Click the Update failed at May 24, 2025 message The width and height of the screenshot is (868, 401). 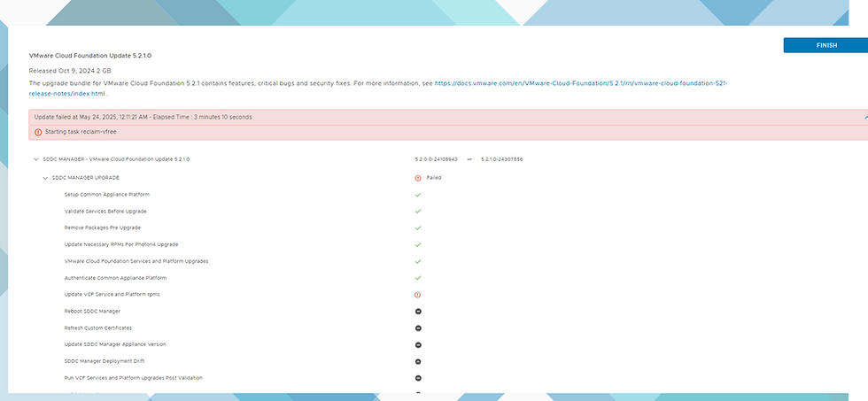pyautogui.click(x=143, y=117)
